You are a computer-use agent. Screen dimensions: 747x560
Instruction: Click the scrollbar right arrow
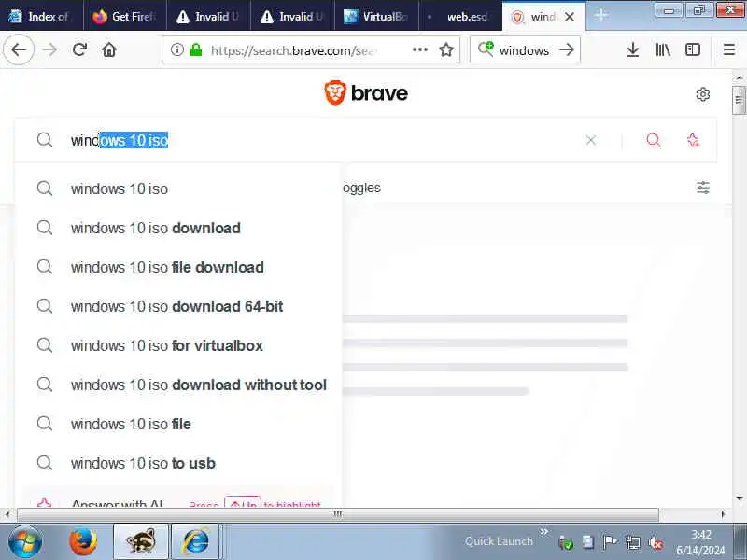[723, 514]
